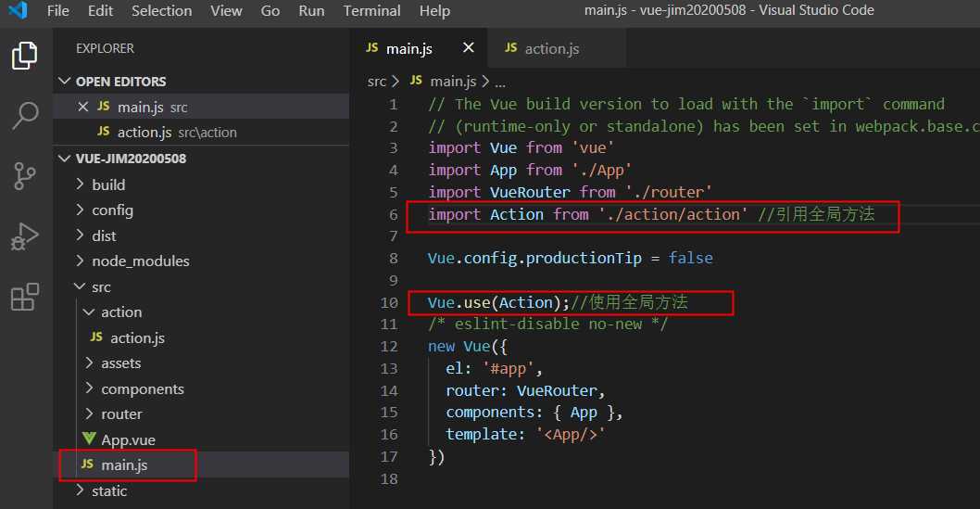Place cursor on 'Vue.use(Action);' code line
Viewport: 980px width, 509px height.
pyautogui.click(x=498, y=302)
